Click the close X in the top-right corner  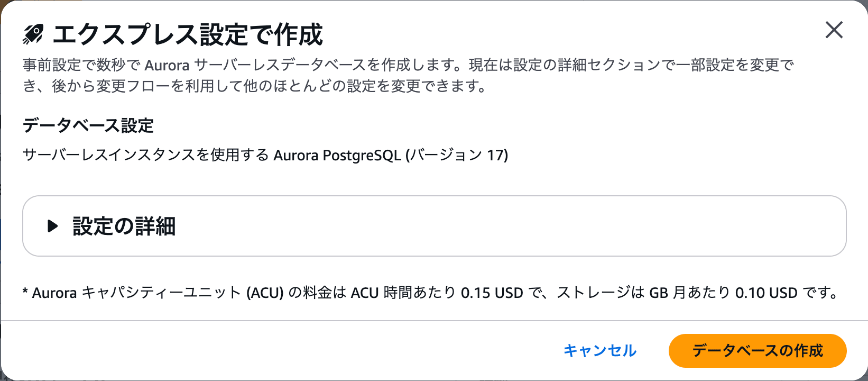834,30
